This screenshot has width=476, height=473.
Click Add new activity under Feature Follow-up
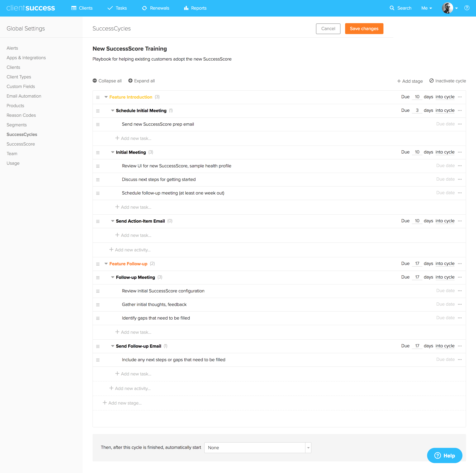click(130, 388)
